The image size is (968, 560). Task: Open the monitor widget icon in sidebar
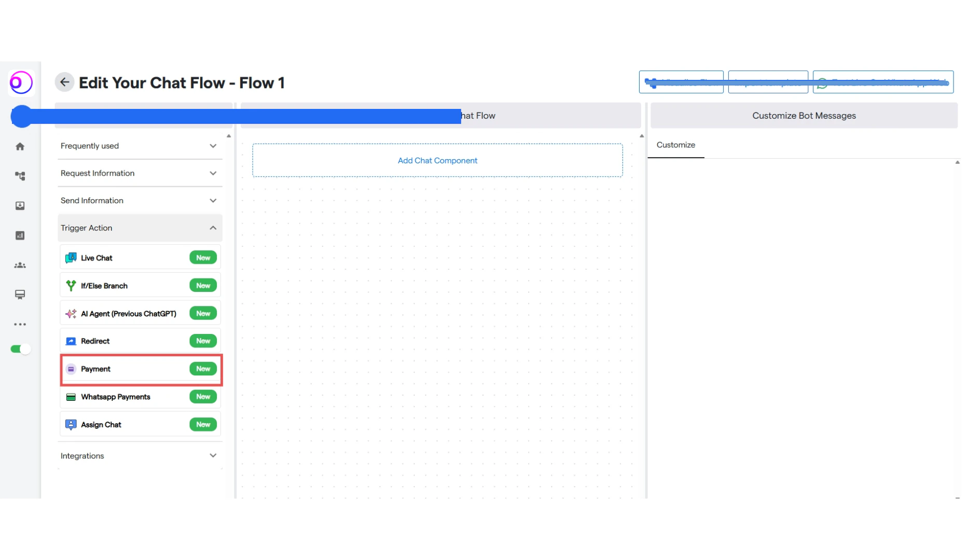click(x=20, y=295)
